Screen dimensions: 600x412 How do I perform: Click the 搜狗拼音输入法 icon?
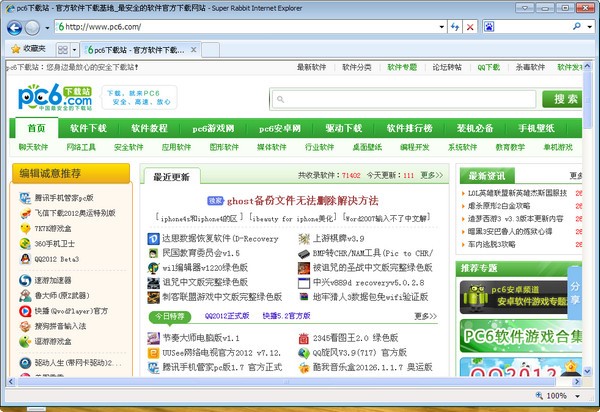coord(25,326)
